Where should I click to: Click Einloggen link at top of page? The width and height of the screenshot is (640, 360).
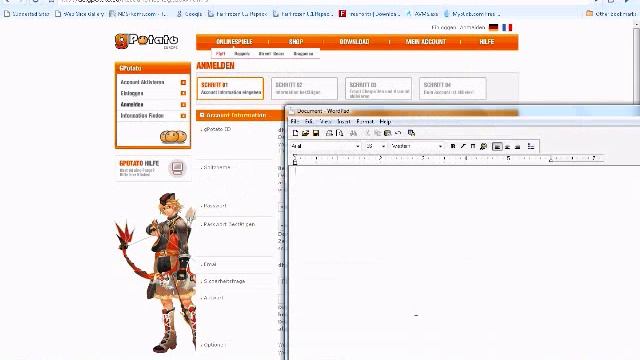pyautogui.click(x=443, y=27)
